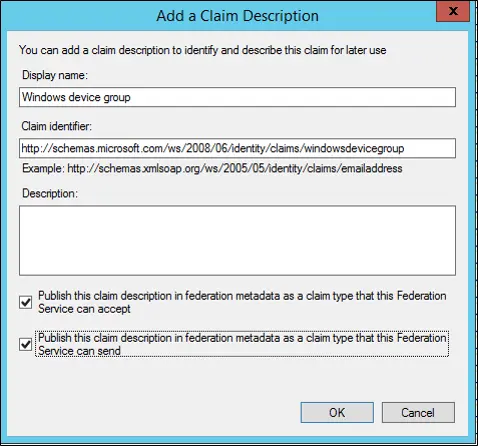
Task: Click inside the Description text area
Action: click(237, 240)
